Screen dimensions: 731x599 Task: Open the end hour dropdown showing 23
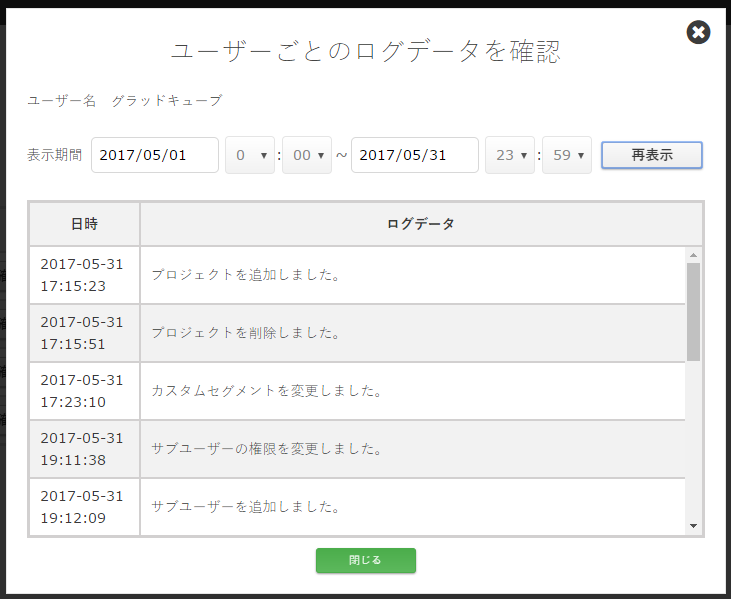tap(510, 155)
